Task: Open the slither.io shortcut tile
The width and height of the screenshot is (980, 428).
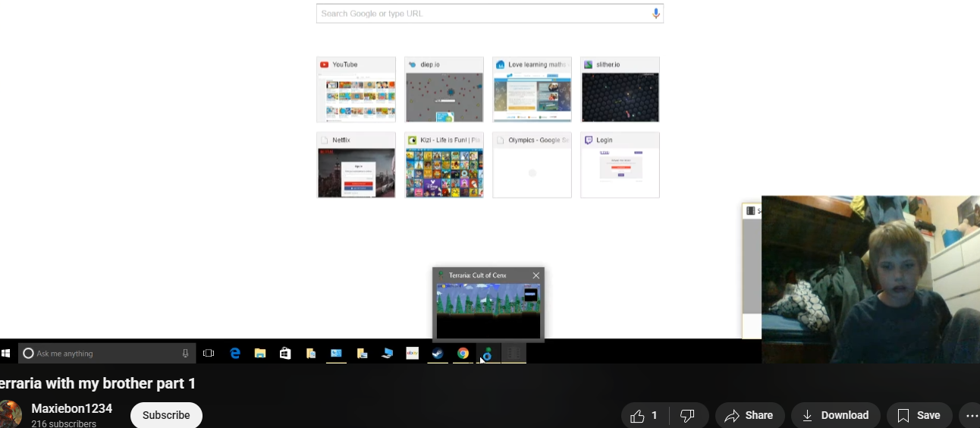Action: tap(620, 90)
